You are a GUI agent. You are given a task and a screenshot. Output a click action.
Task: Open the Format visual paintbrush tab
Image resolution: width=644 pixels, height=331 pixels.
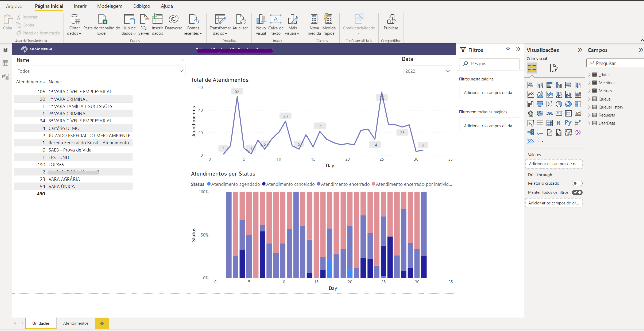554,68
